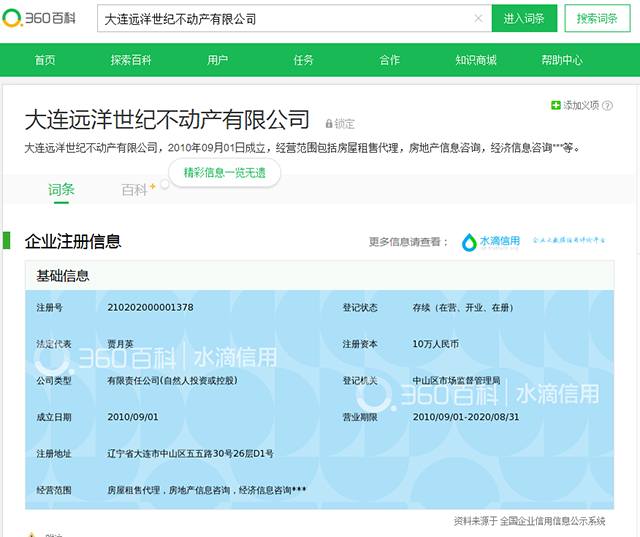Viewport: 640px width, 537px height.
Task: Click the 企业注册信息 section heading
Action: 73,241
